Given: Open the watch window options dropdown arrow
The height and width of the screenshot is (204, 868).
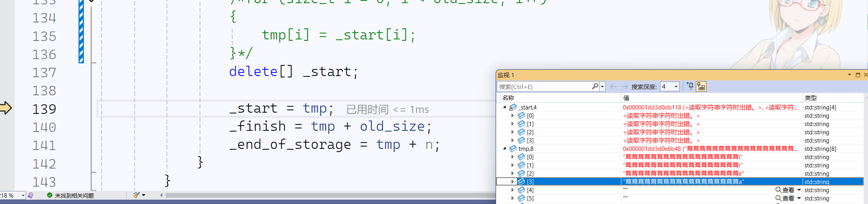Looking at the screenshot, I should tap(849, 75).
